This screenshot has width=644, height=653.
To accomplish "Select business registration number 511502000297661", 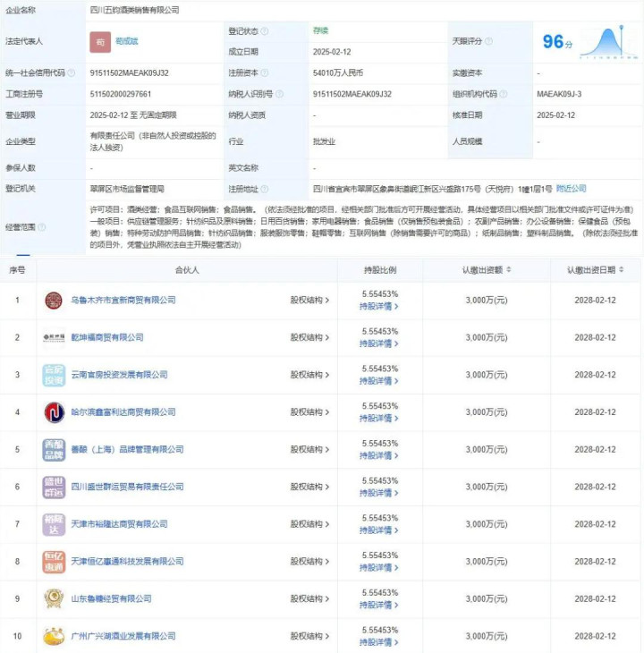I will [x=121, y=94].
